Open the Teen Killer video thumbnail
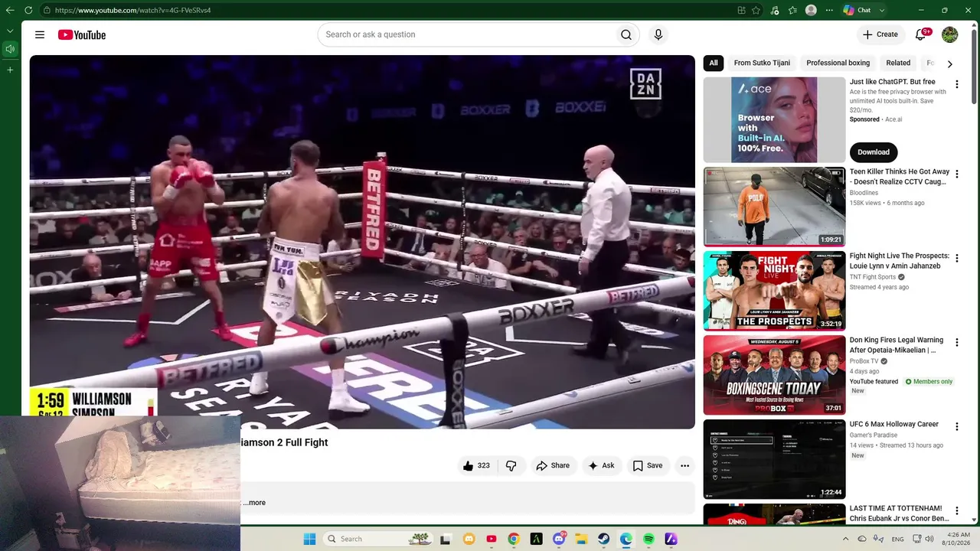This screenshot has height=551, width=980. [x=774, y=207]
